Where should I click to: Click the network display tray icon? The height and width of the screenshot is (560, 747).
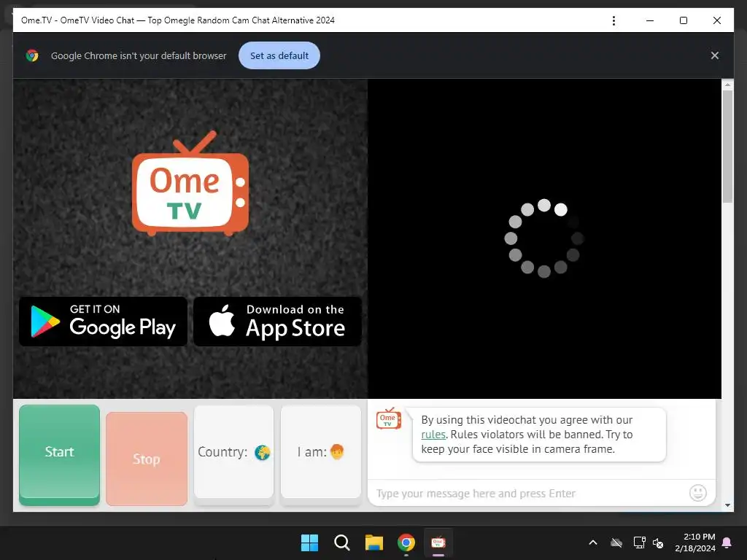[x=639, y=542]
